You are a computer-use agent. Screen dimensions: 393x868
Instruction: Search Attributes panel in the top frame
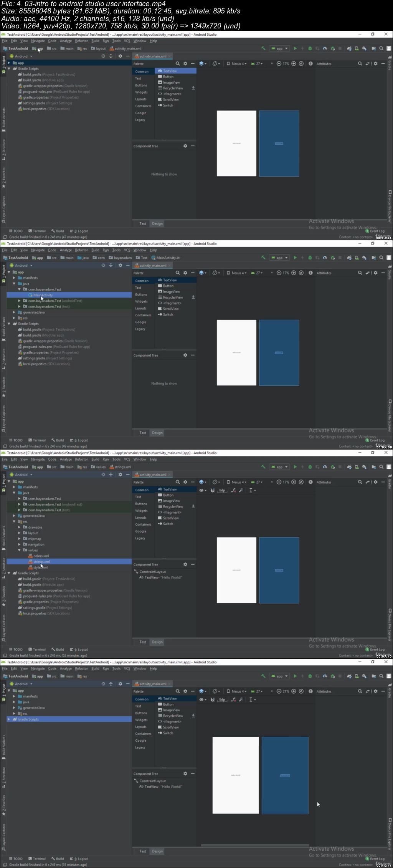click(360, 64)
